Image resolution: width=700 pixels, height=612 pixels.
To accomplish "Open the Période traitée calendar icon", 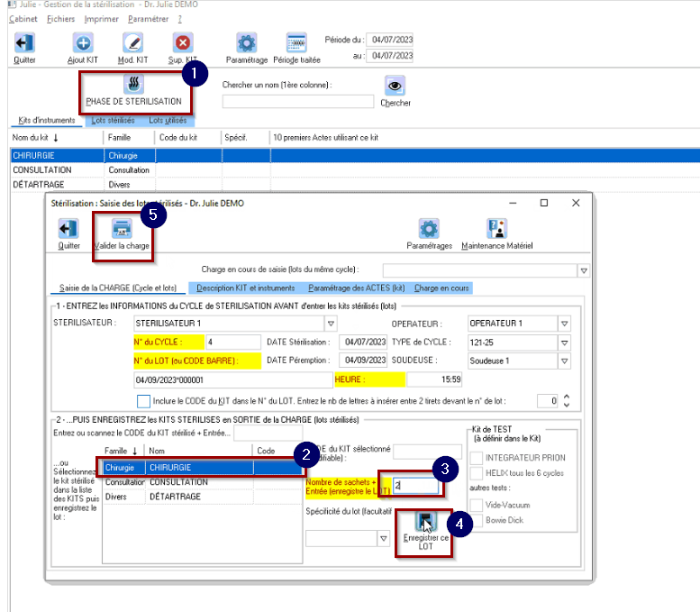I will click(x=296, y=43).
